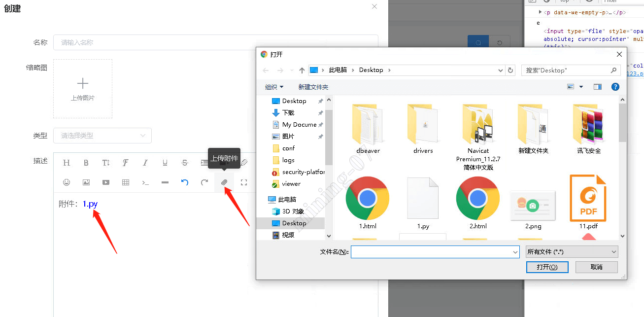Screen dimensions: 644x317
Task: Refresh the Desktop folder in file dialog
Action: [x=511, y=70]
